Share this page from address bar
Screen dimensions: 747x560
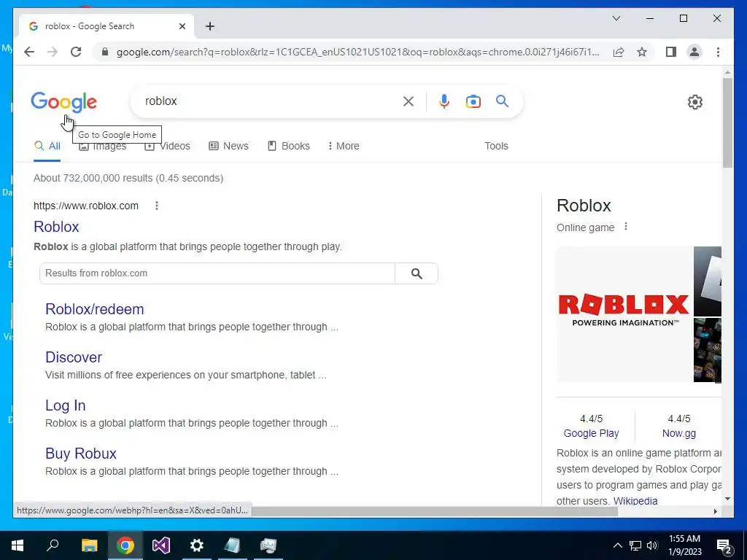[619, 52]
